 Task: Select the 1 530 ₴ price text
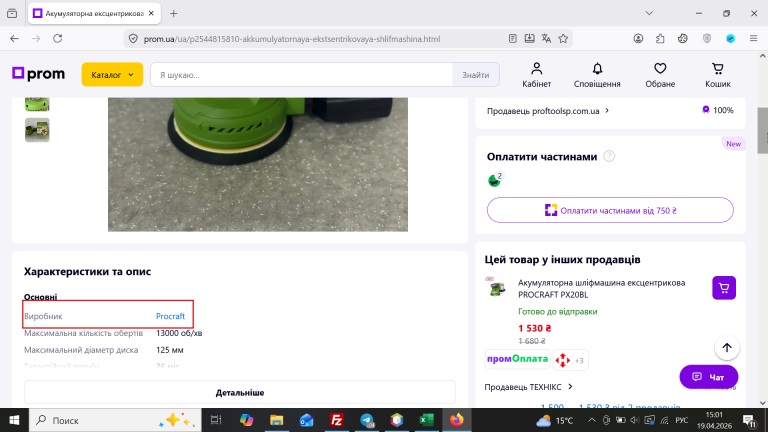(x=535, y=328)
